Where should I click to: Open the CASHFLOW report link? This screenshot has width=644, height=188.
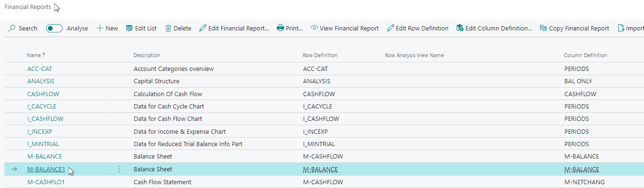pos(43,94)
